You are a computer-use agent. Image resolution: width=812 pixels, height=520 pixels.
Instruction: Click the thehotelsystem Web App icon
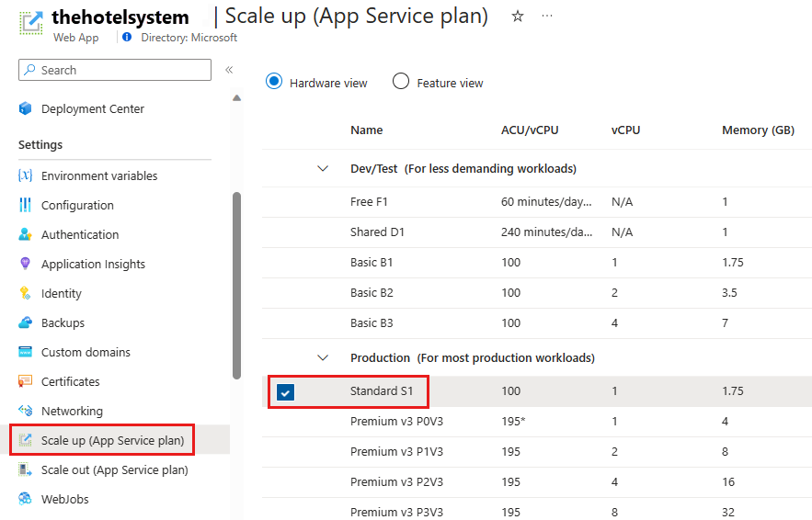31,22
